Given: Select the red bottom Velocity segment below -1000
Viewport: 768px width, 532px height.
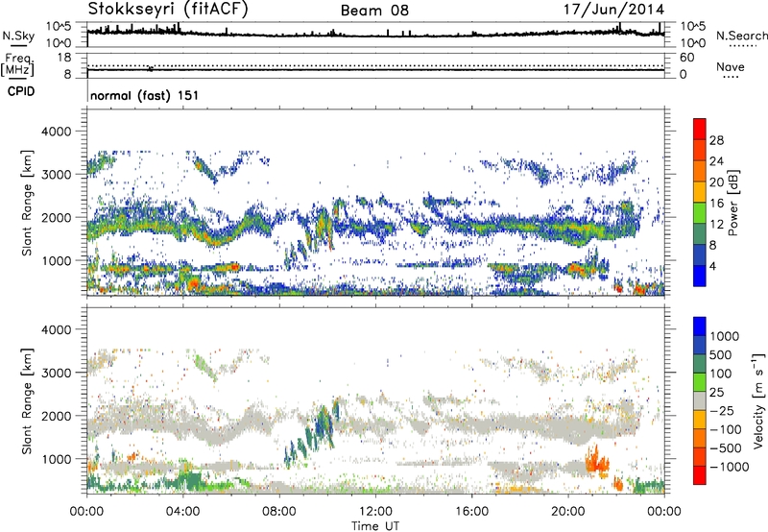Looking at the screenshot, I should (700, 475).
